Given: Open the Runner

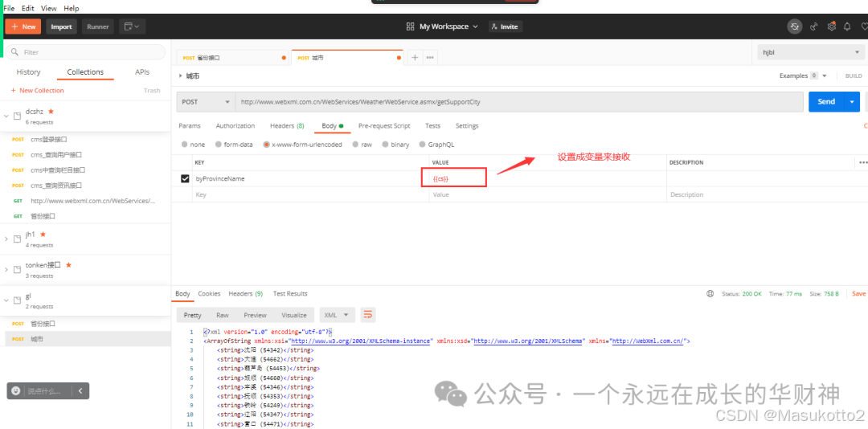Looking at the screenshot, I should [98, 27].
